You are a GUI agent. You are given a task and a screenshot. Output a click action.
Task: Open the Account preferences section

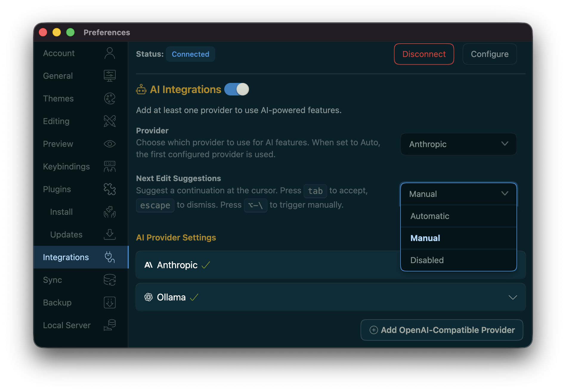(81, 53)
